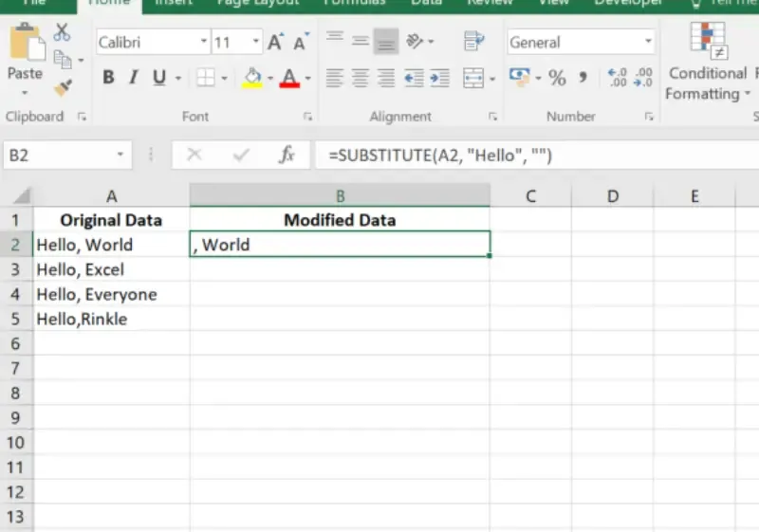Select cell containing Hello, Everyone
Viewport: 759px width, 532px height.
click(111, 294)
